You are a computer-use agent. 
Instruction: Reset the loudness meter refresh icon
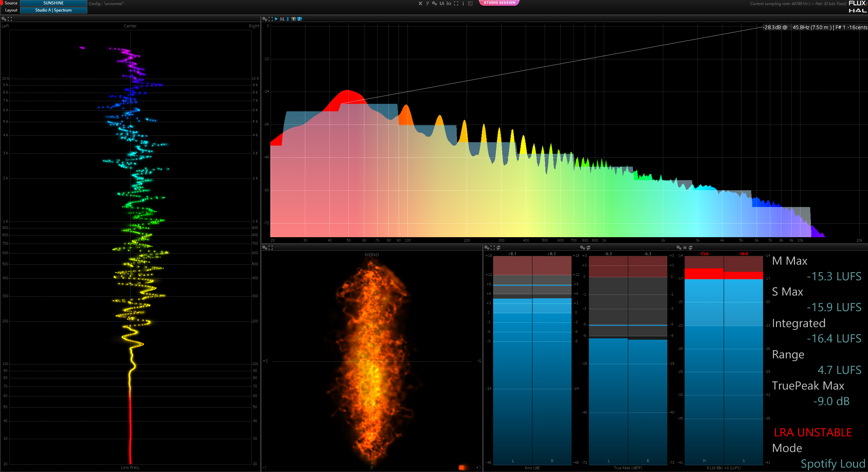691,248
